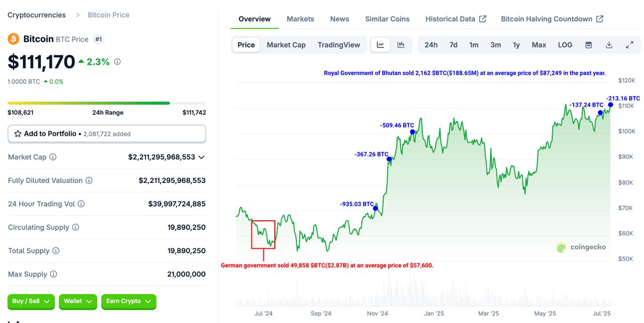Screen dimensions: 644x323
Task: Select the Price chart toggle
Action: tap(246, 45)
